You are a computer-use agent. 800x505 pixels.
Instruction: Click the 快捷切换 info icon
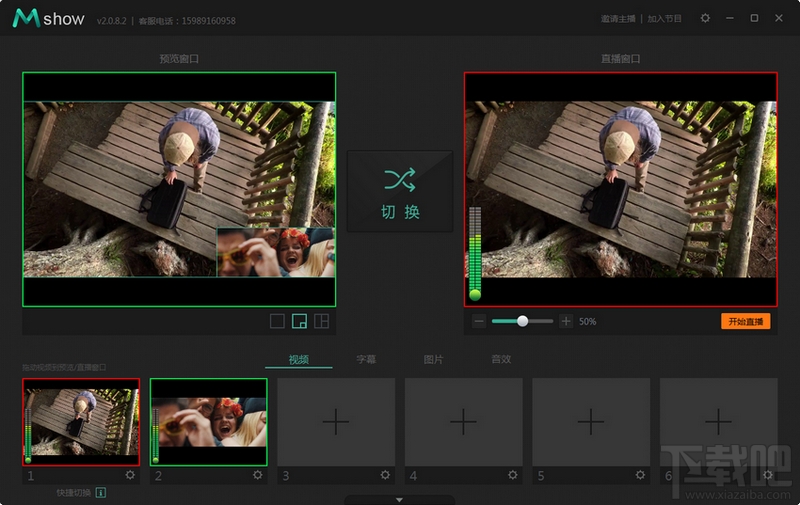tap(100, 492)
